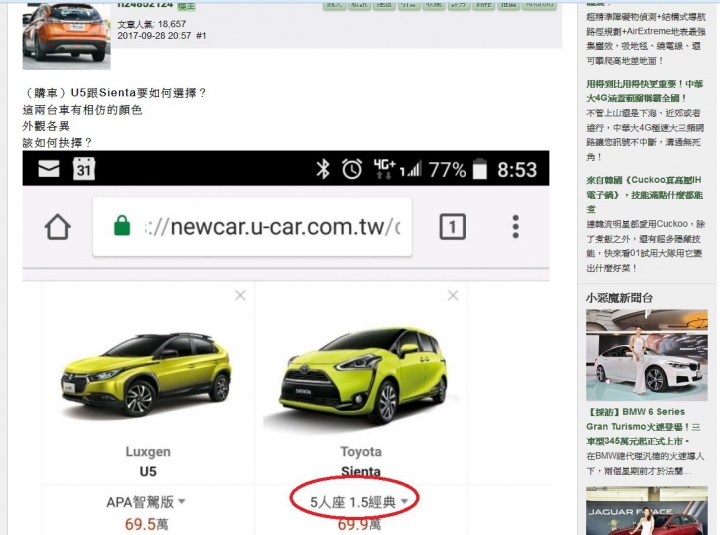Click the yellow Luxgen U5 car image

click(146, 374)
